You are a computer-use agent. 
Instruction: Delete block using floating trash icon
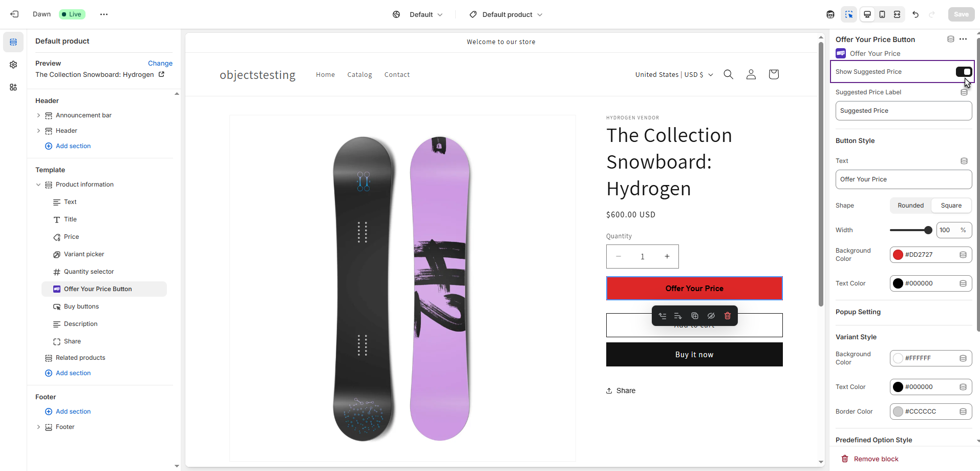coord(728,316)
